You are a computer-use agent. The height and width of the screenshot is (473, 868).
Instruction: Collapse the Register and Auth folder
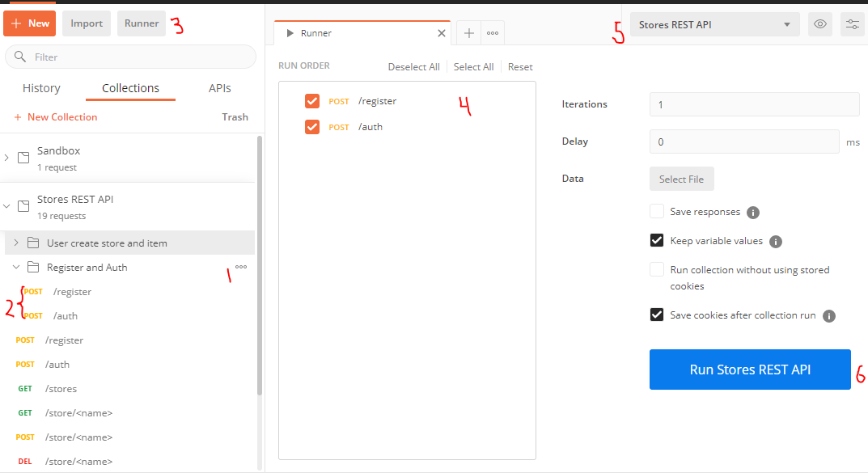tap(16, 267)
